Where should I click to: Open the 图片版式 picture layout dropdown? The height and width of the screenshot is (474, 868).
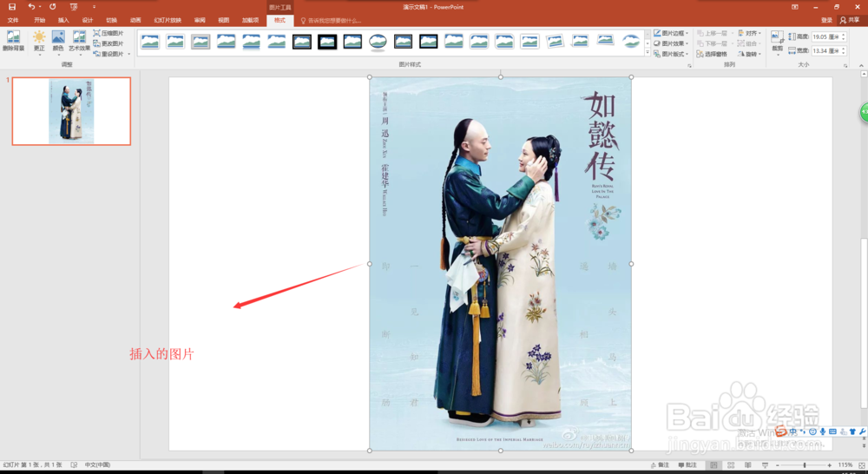pos(671,54)
